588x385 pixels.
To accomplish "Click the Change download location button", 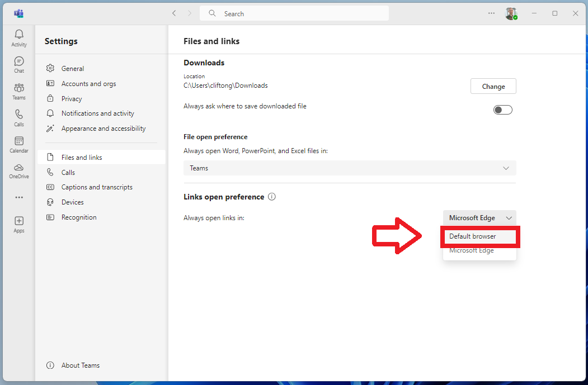I will pos(493,86).
